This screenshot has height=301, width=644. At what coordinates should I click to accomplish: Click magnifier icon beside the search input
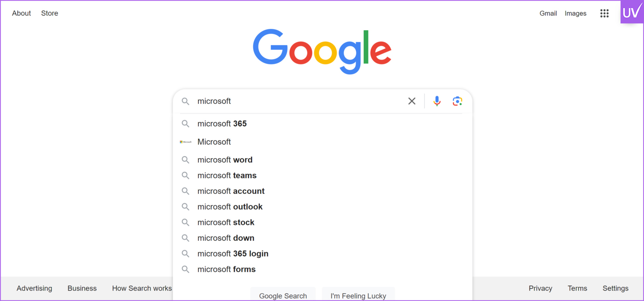(x=185, y=101)
